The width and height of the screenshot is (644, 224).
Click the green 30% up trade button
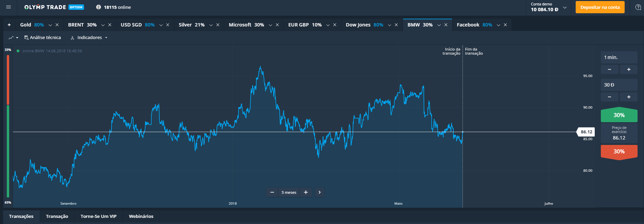tap(619, 115)
